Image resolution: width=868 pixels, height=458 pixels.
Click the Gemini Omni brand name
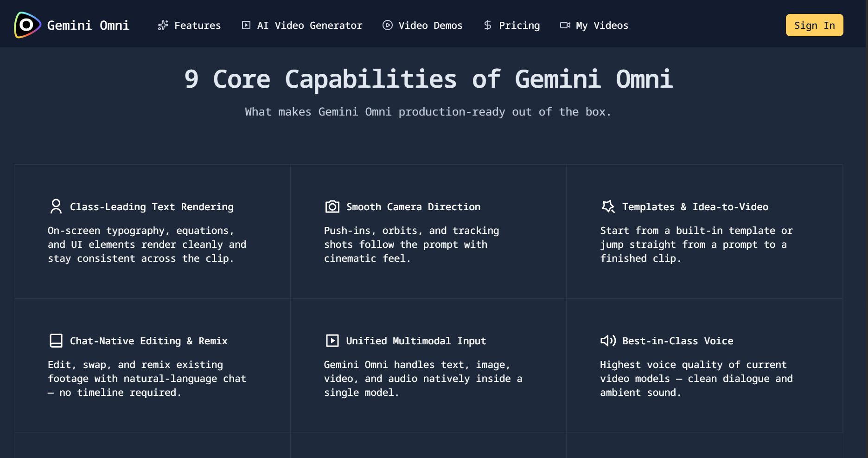coord(88,25)
